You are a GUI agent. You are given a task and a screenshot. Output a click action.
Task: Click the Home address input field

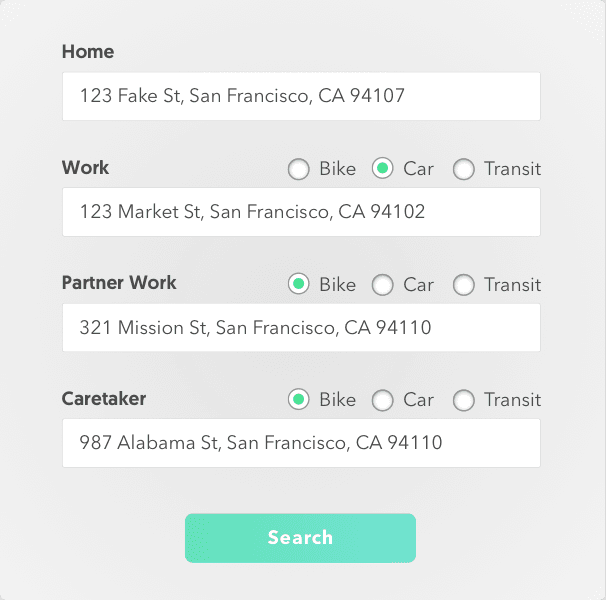[301, 96]
